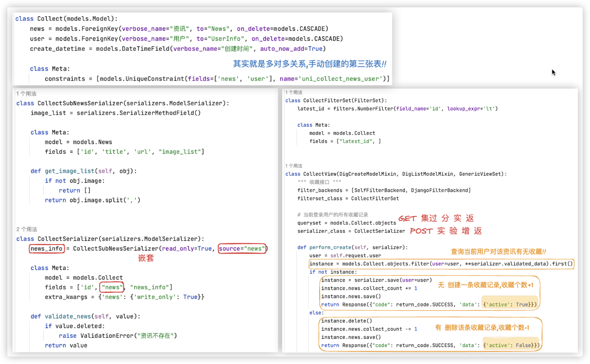Click the highlighted {'active': False} value
This screenshot has width=590, height=364.
(511, 345)
